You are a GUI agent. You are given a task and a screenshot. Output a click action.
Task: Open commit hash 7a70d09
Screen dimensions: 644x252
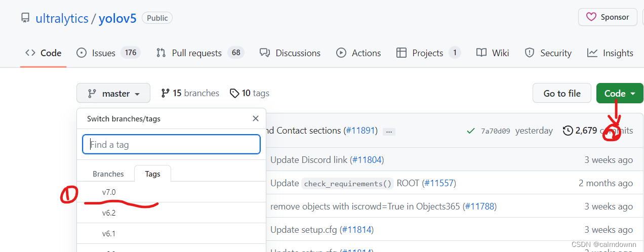496,131
